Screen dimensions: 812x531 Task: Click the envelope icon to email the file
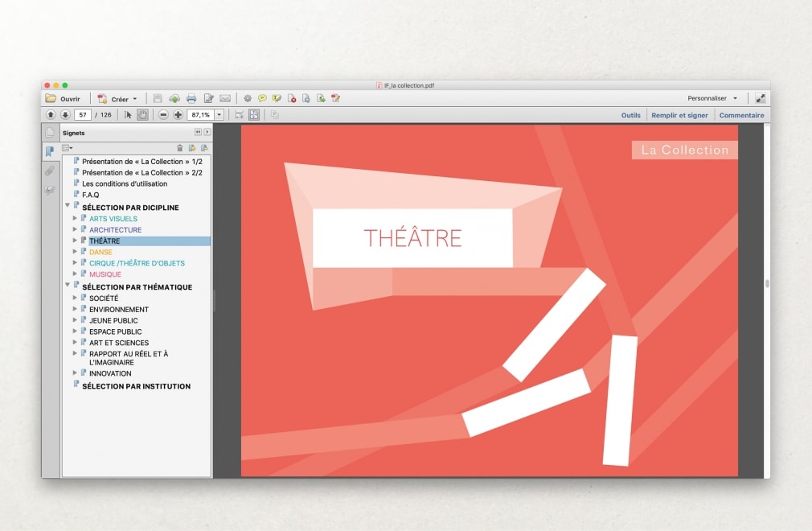(225, 98)
